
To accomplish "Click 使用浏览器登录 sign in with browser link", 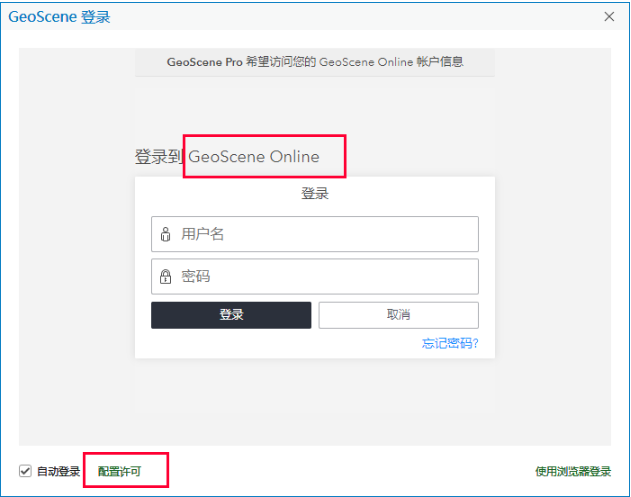I will (573, 471).
